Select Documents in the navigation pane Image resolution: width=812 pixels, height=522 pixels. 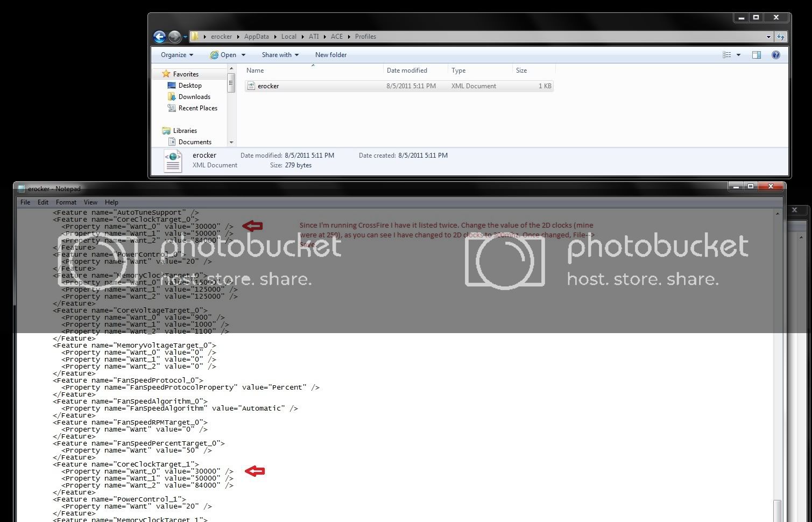pos(195,142)
